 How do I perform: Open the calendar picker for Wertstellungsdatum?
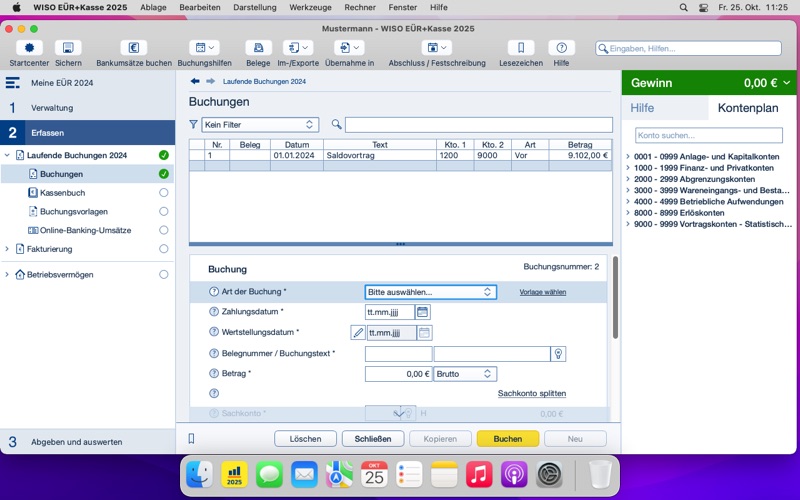click(x=424, y=333)
